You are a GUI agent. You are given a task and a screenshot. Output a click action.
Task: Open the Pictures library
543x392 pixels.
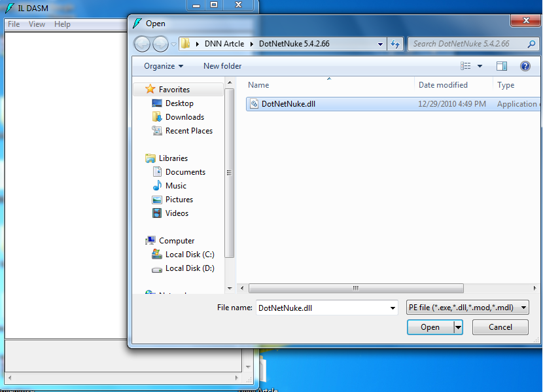[179, 200]
